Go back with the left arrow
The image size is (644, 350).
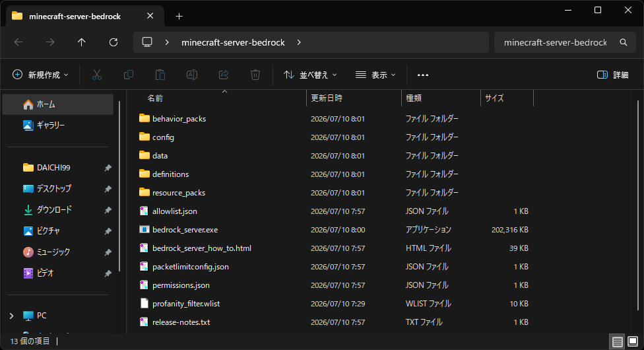(x=18, y=42)
